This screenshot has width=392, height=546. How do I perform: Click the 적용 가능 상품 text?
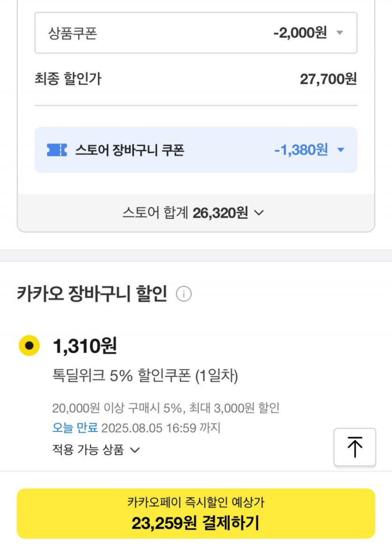[x=88, y=450]
